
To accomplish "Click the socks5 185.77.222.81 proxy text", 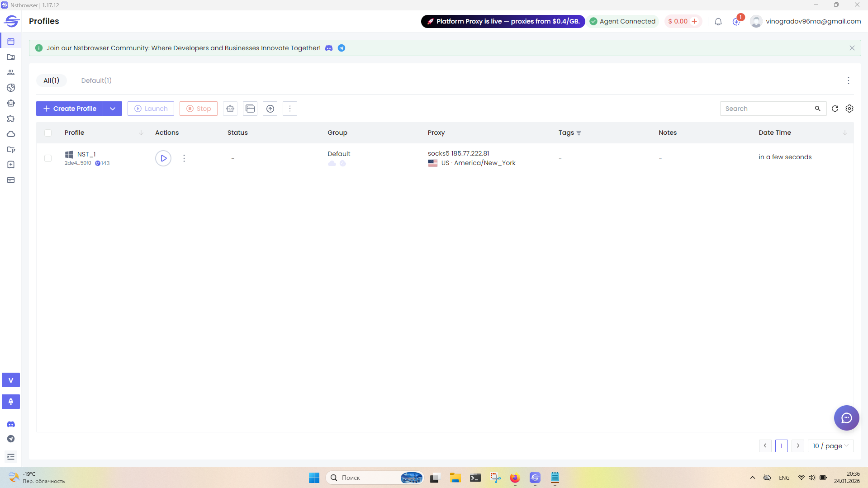I will tap(458, 153).
